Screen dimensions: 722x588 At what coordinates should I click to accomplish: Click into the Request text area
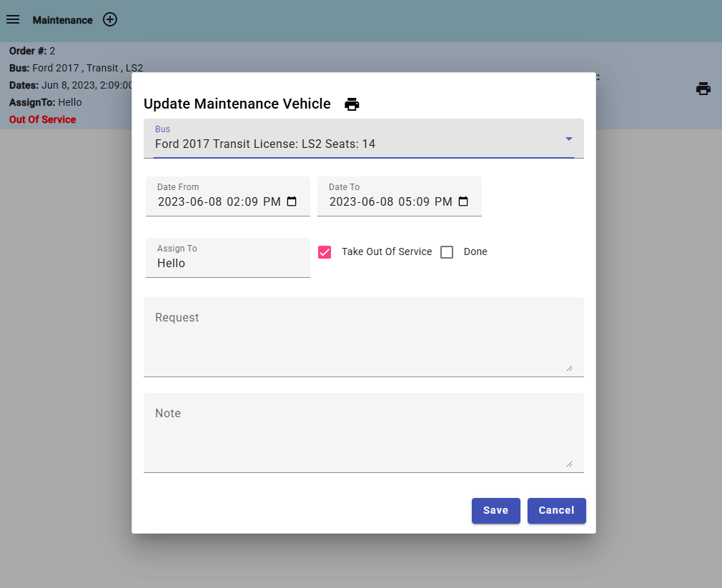coord(364,337)
